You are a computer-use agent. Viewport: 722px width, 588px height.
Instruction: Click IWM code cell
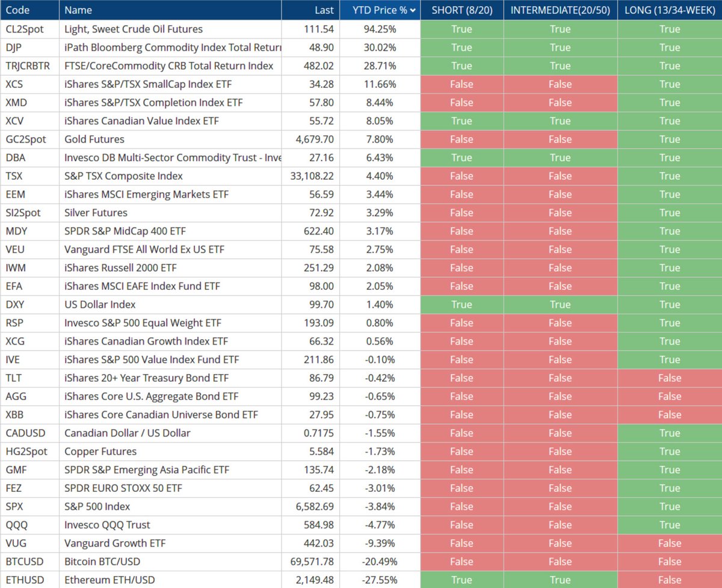coord(29,268)
